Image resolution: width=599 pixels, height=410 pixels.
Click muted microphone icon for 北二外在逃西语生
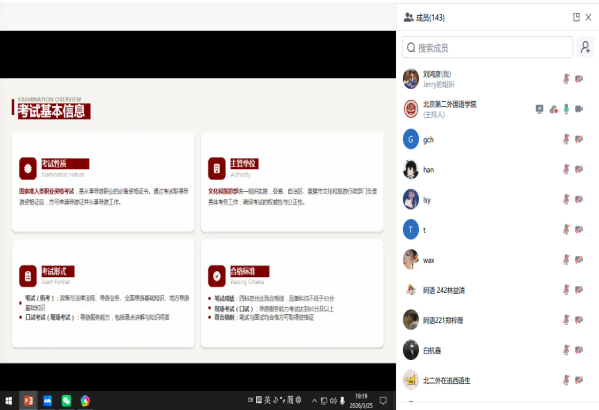pyautogui.click(x=566, y=380)
